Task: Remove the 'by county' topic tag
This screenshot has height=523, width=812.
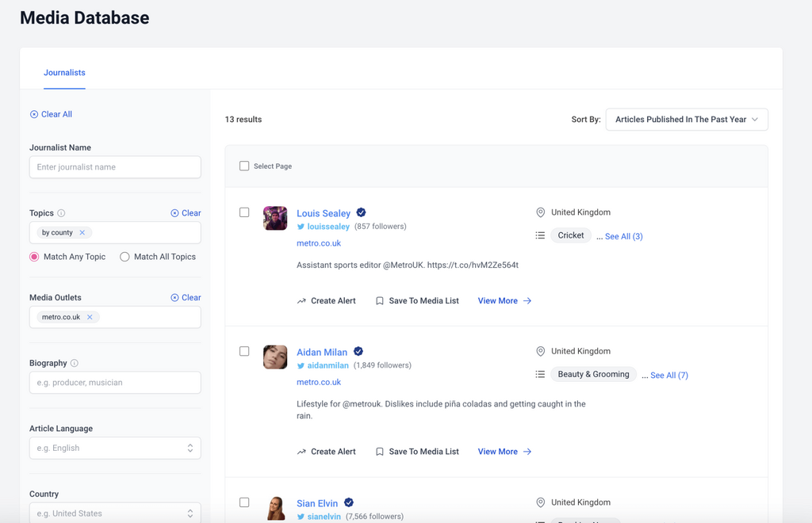Action: (82, 233)
